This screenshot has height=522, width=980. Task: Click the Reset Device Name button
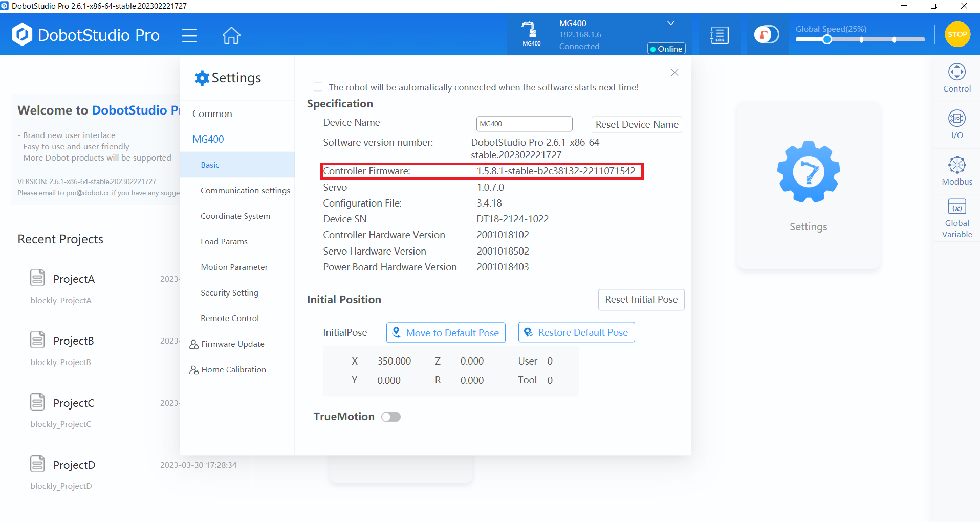(x=637, y=125)
